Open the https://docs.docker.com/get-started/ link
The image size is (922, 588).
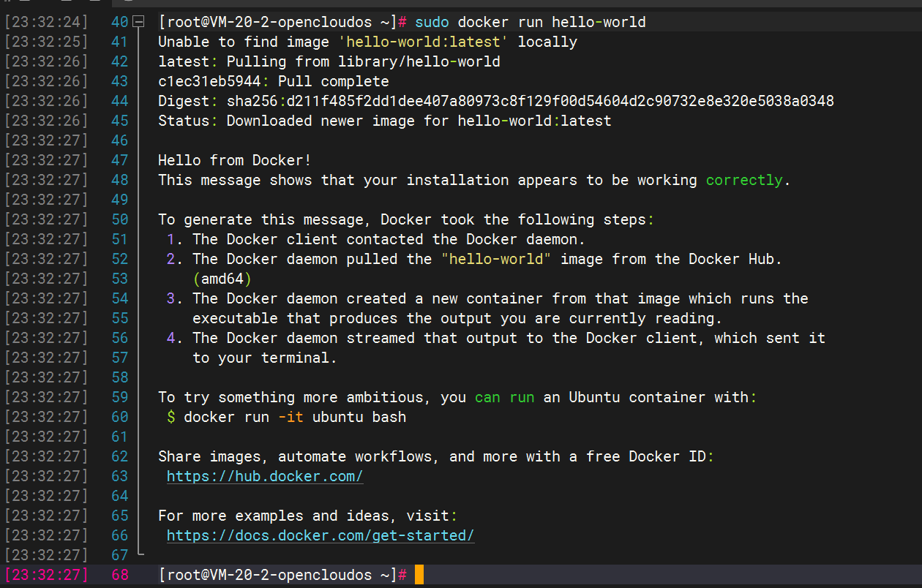pos(321,535)
